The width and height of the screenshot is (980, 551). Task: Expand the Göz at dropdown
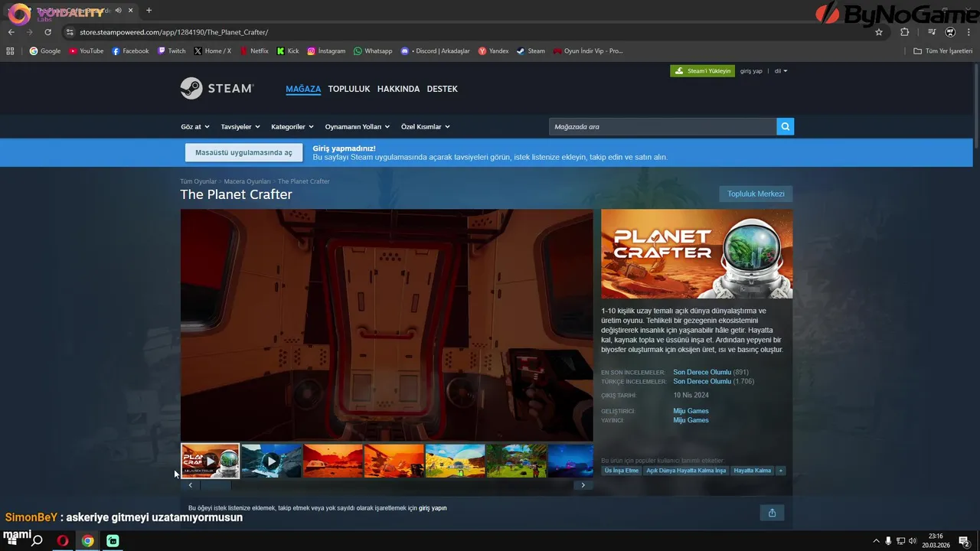[195, 127]
